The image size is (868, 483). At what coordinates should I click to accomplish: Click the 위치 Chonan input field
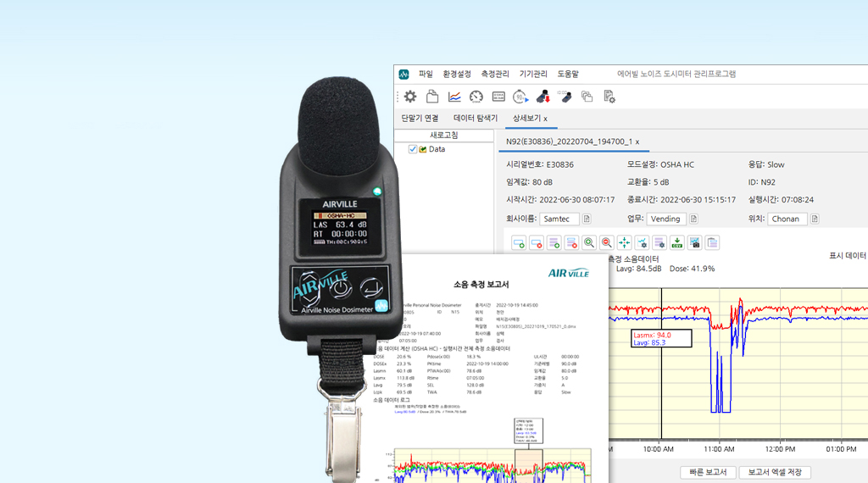[x=787, y=219]
